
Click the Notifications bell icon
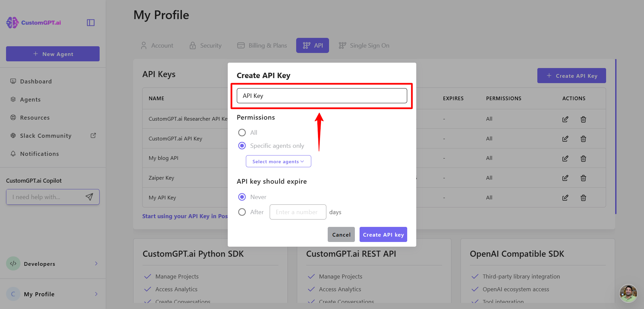point(13,153)
